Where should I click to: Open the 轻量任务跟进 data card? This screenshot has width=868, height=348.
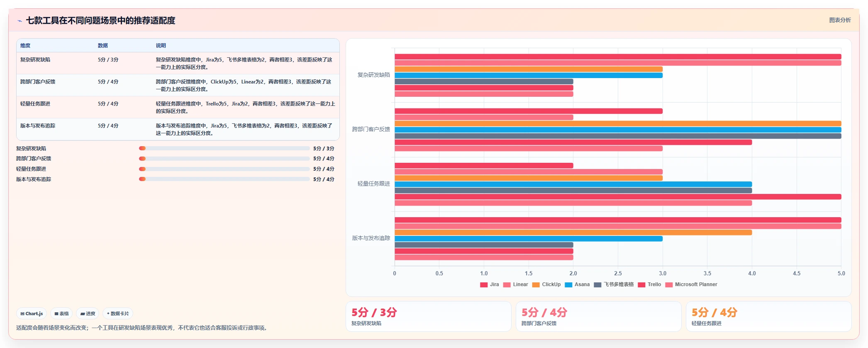point(769,316)
